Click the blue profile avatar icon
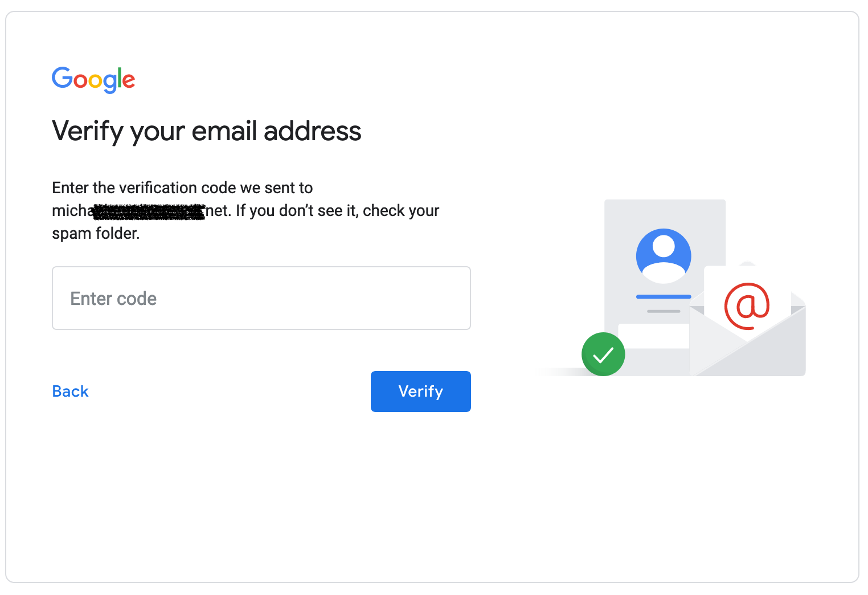 click(664, 256)
